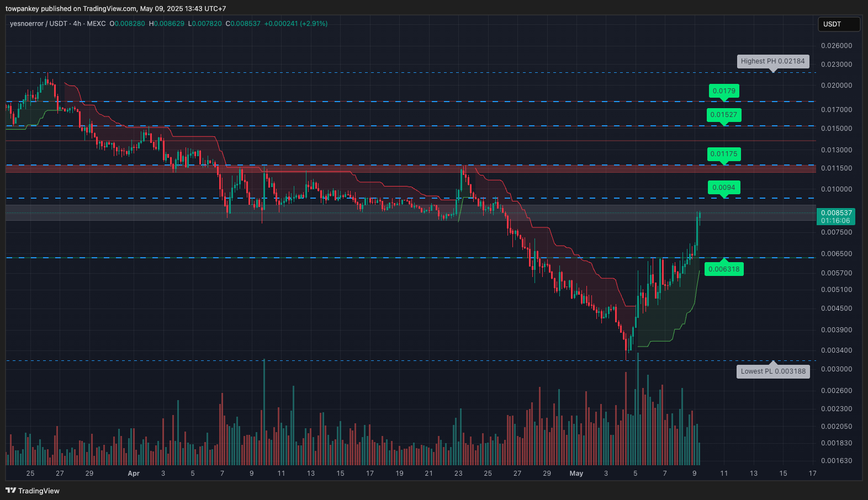Click the green 0.0179 price level tag
The width and height of the screenshot is (868, 500).
(723, 91)
